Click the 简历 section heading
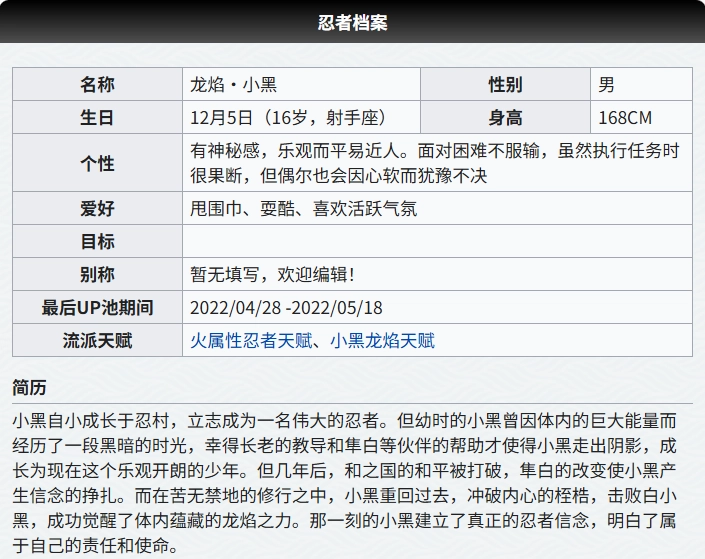 [x=29, y=387]
